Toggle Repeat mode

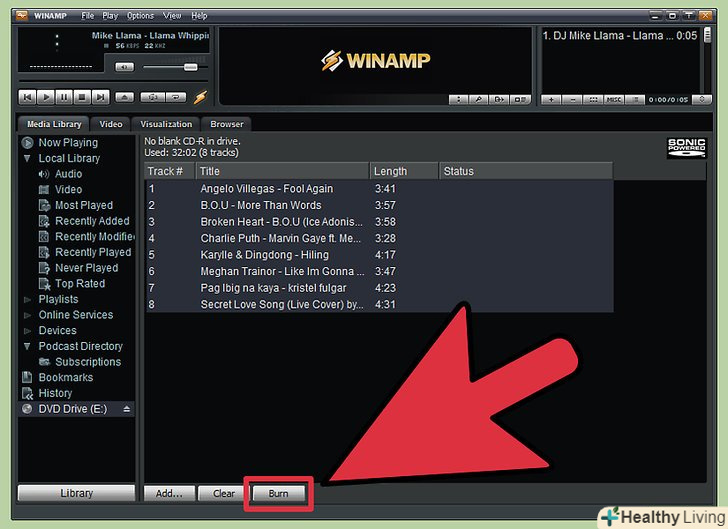[x=176, y=97]
